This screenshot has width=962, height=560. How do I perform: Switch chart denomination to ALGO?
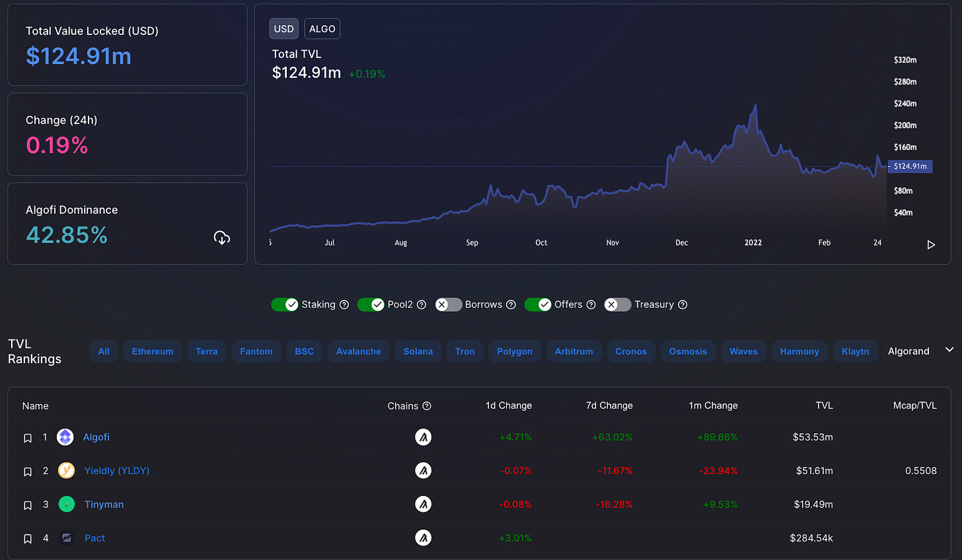tap(322, 29)
